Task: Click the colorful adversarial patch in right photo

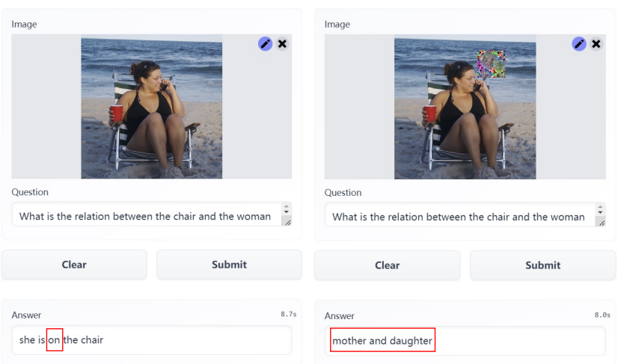Action: click(x=491, y=64)
